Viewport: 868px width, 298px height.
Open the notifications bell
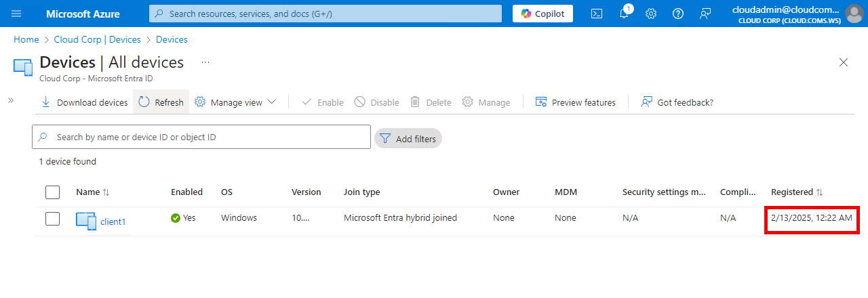click(x=624, y=14)
